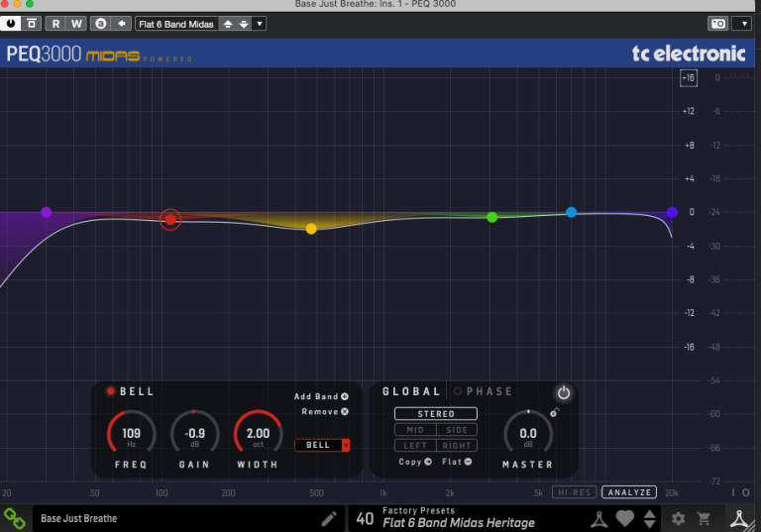This screenshot has width=761, height=532.
Task: Select the O (output) analyzer source
Action: (x=746, y=492)
